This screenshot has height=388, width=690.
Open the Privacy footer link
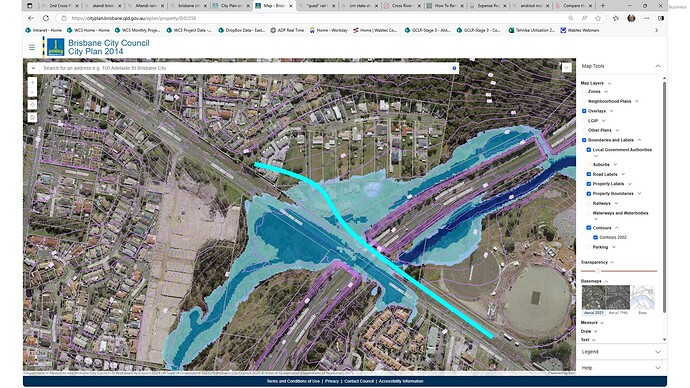point(332,381)
